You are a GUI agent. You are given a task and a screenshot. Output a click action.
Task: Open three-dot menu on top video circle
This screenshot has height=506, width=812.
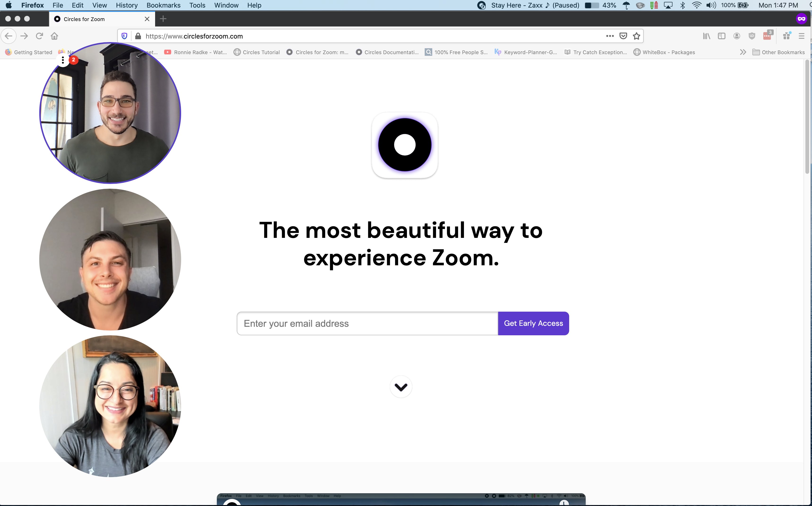(x=63, y=60)
